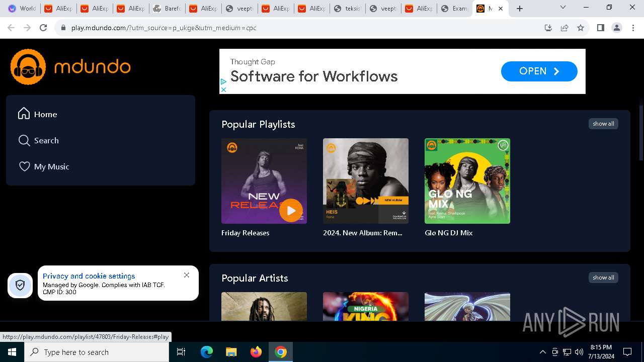Click the Software for Workflows ad text
The image size is (644, 362).
(314, 76)
